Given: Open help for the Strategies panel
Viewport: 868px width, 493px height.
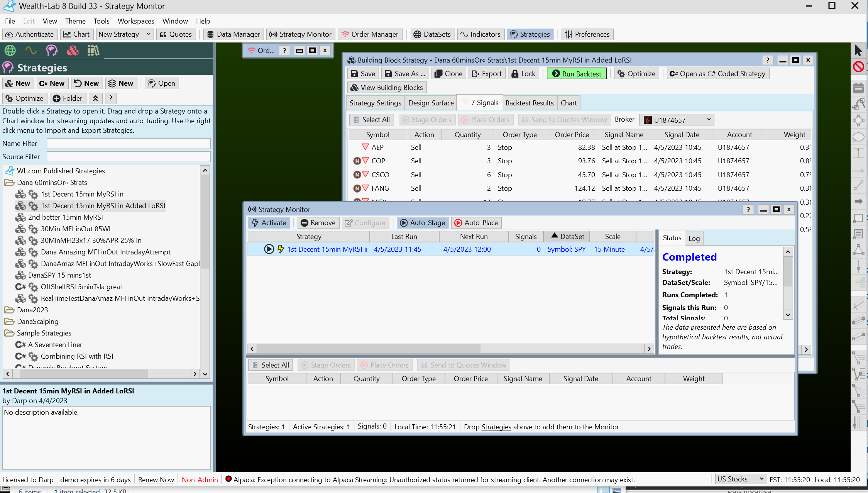Looking at the screenshot, I should pyautogui.click(x=111, y=98).
